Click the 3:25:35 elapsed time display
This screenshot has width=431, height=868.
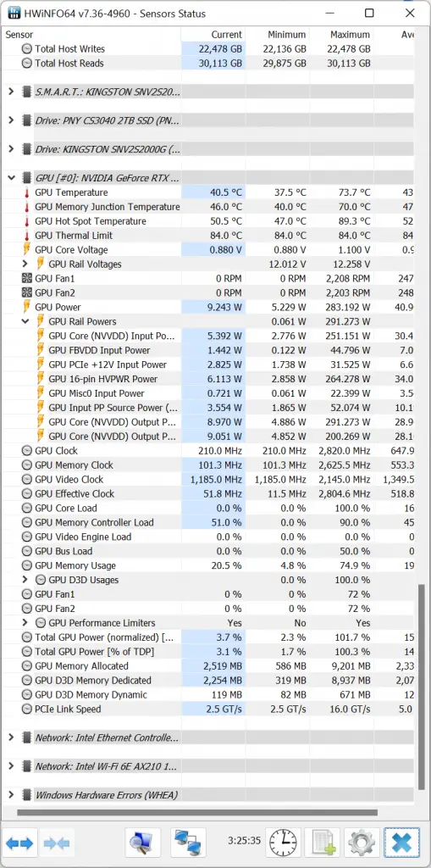tap(244, 840)
